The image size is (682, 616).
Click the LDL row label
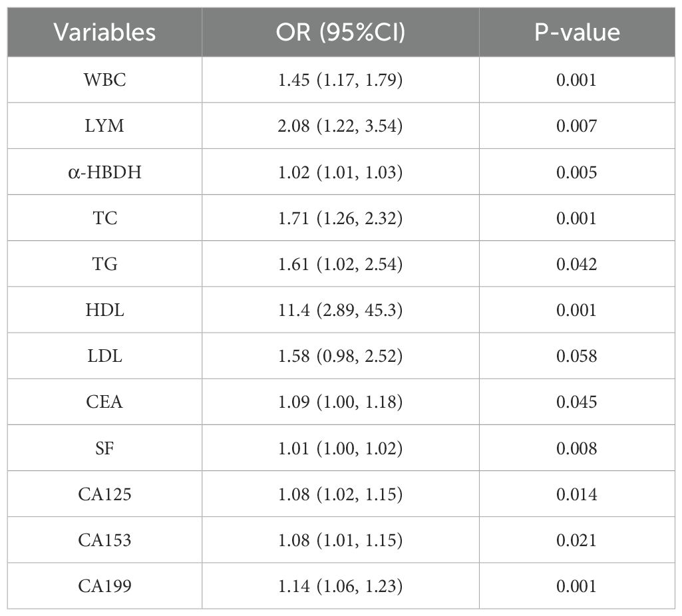click(105, 356)
